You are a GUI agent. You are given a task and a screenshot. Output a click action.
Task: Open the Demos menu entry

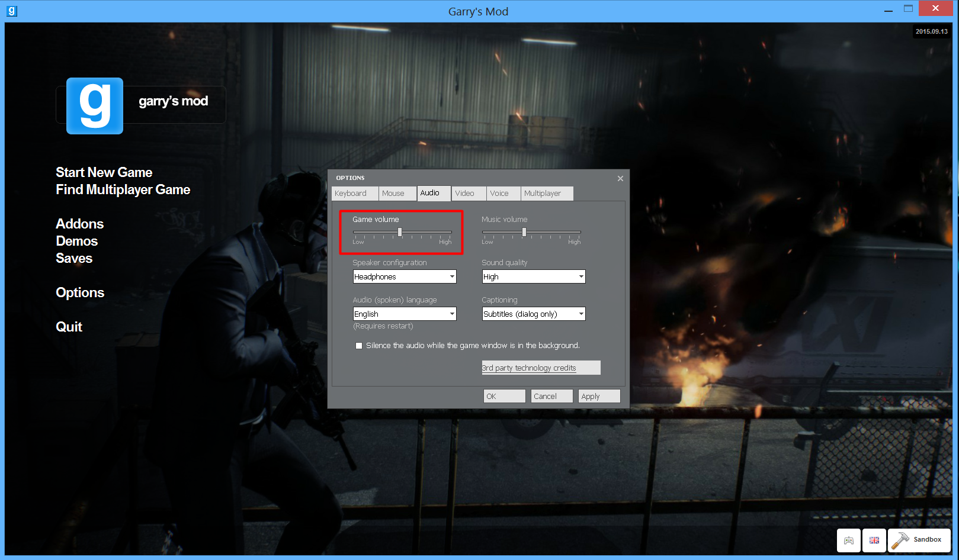77,241
